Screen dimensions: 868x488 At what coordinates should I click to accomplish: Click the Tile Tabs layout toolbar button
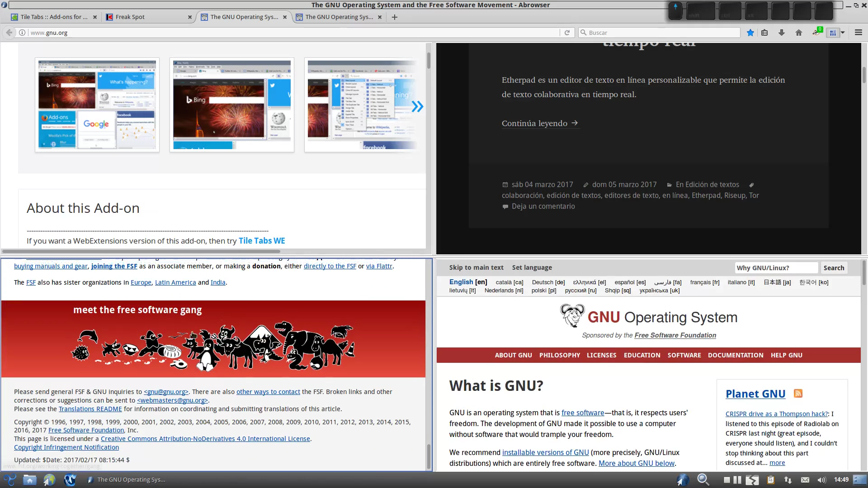[x=833, y=33]
